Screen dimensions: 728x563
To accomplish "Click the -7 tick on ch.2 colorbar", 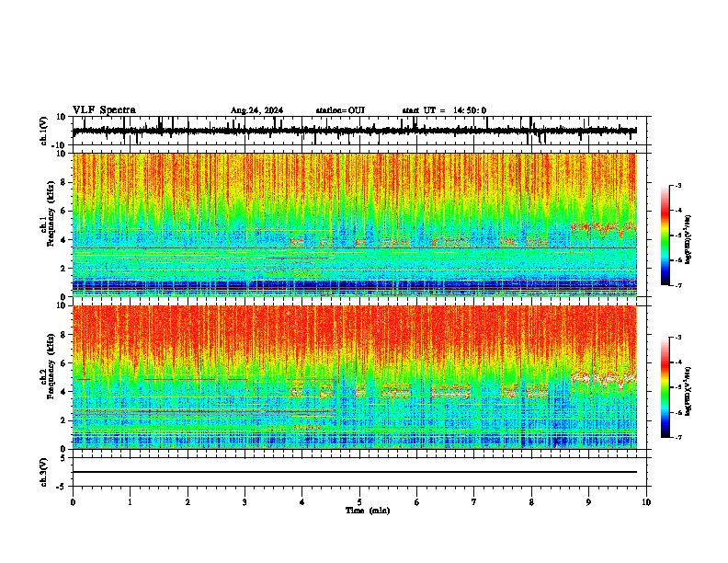I will pyautogui.click(x=677, y=437).
